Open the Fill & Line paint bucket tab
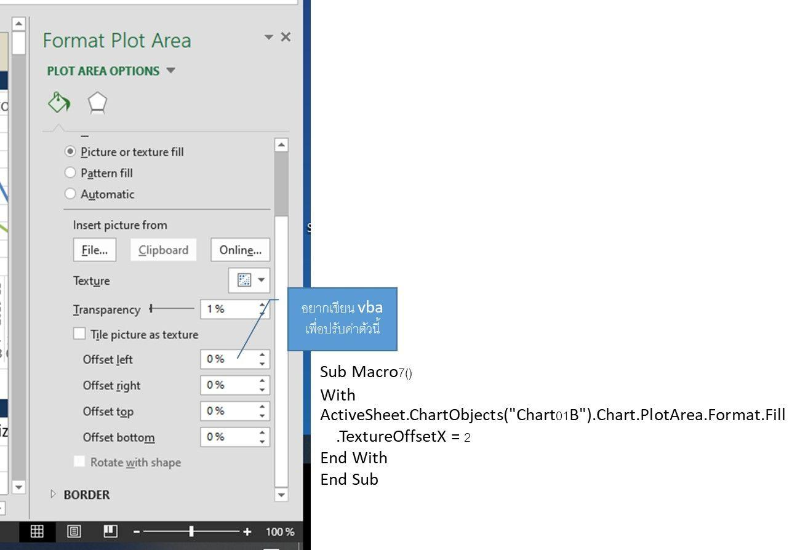The width and height of the screenshot is (800, 550). point(59,103)
